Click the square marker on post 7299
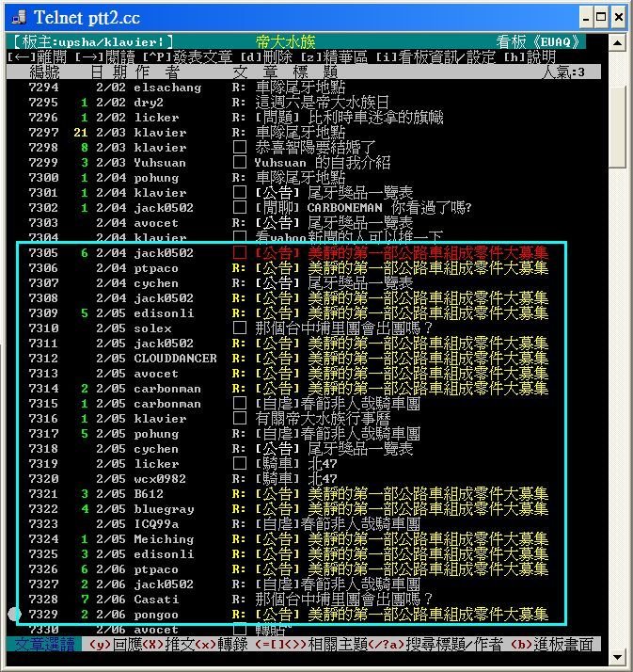Viewport: 633px width, 672px height. click(x=240, y=163)
